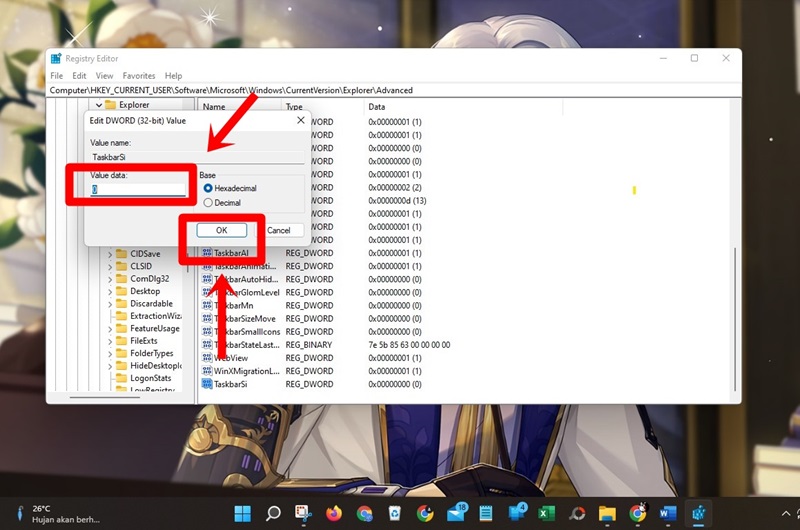
Task: Expand the FolderTypes key
Action: click(110, 354)
